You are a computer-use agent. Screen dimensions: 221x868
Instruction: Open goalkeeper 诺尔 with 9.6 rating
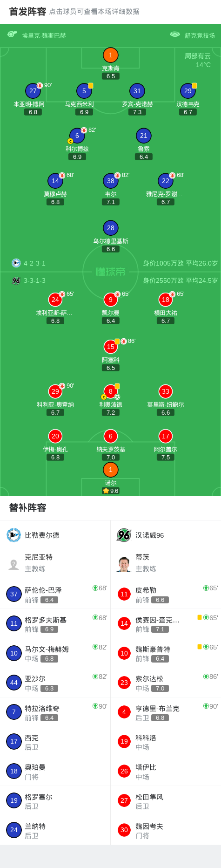tap(111, 470)
